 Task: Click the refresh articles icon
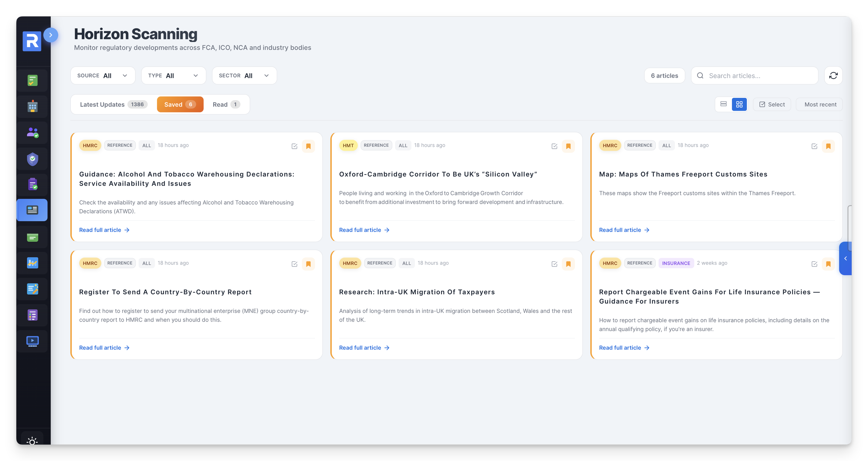click(833, 76)
